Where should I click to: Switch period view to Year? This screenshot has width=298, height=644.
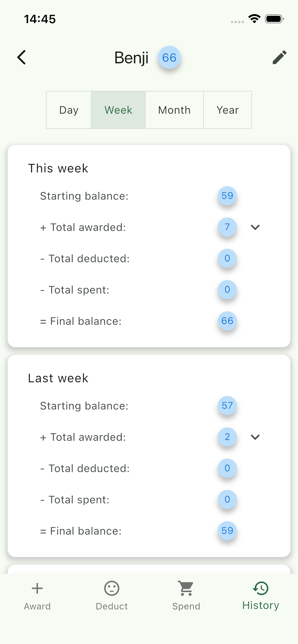[x=228, y=110]
